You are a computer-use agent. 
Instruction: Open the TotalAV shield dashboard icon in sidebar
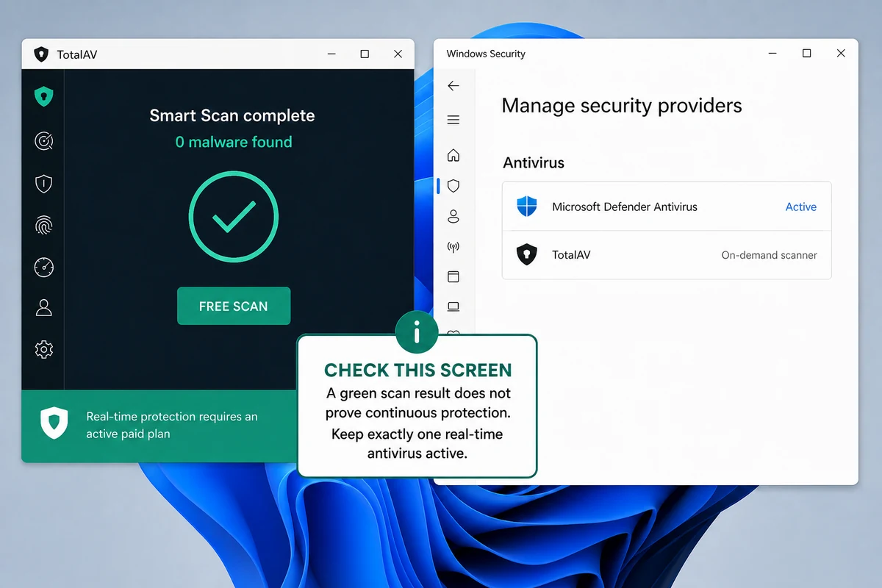tap(44, 96)
